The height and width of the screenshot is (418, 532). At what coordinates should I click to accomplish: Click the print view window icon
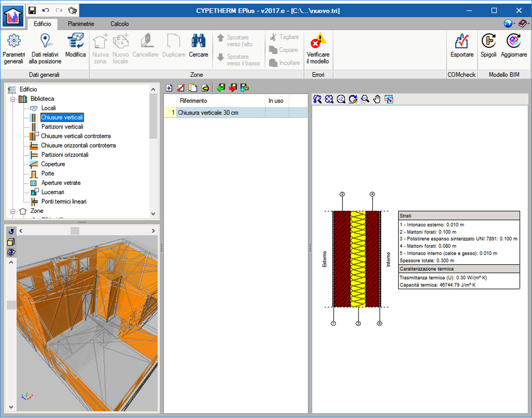(x=389, y=99)
